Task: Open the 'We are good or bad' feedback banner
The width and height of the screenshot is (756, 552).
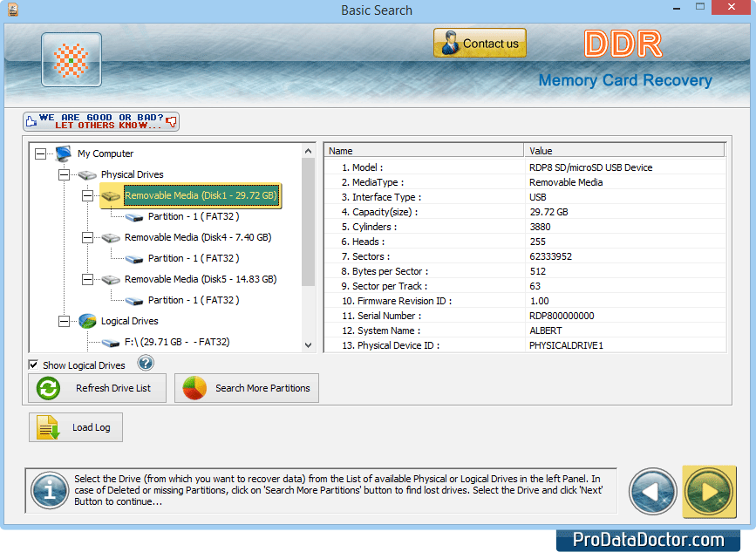Action: pos(101,121)
